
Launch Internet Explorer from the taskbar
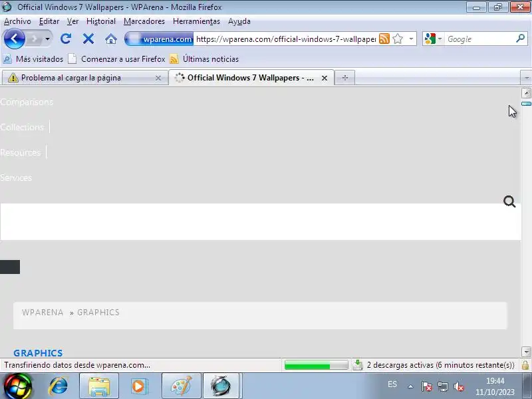point(59,386)
